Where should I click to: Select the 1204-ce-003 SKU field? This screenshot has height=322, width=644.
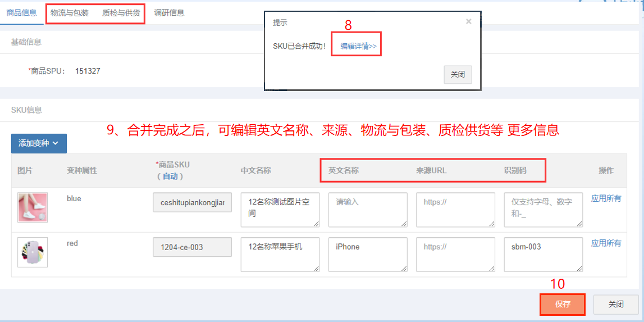point(192,247)
